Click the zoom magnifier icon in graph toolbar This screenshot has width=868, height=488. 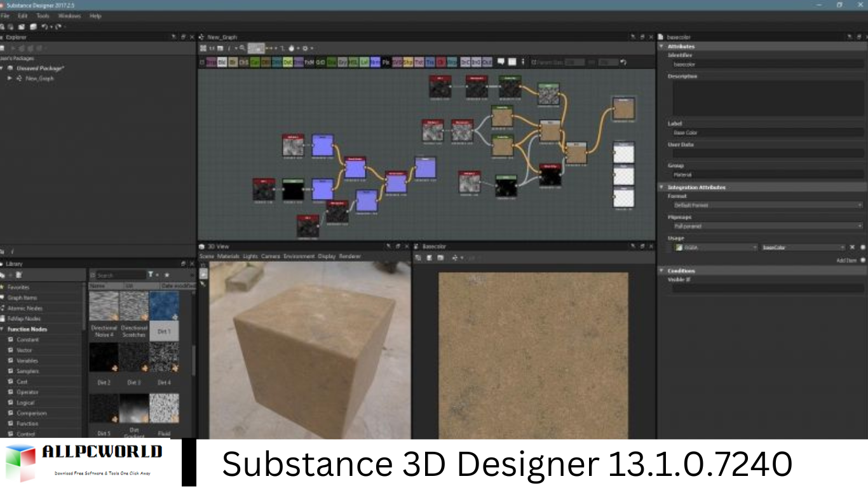coord(243,48)
